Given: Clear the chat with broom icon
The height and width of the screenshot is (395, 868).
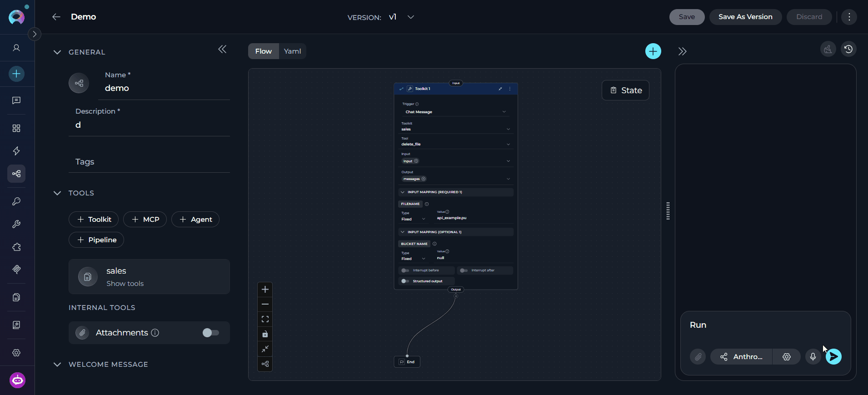Looking at the screenshot, I should [828, 49].
